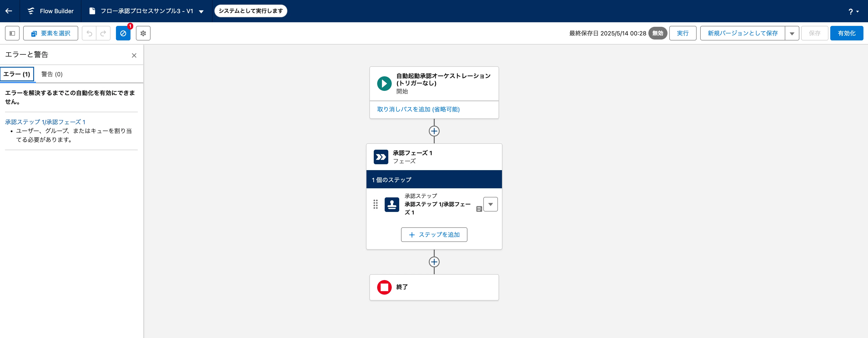Switch to the 警告 (0) tab
Image resolution: width=868 pixels, height=338 pixels.
click(x=52, y=74)
